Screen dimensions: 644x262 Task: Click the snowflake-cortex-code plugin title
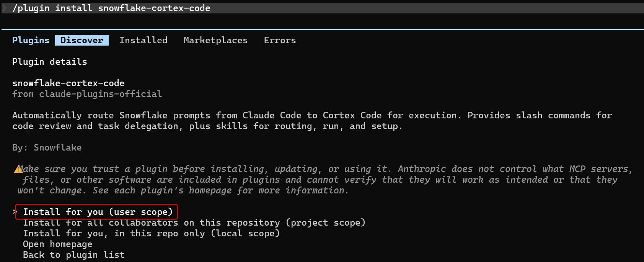[x=68, y=83]
